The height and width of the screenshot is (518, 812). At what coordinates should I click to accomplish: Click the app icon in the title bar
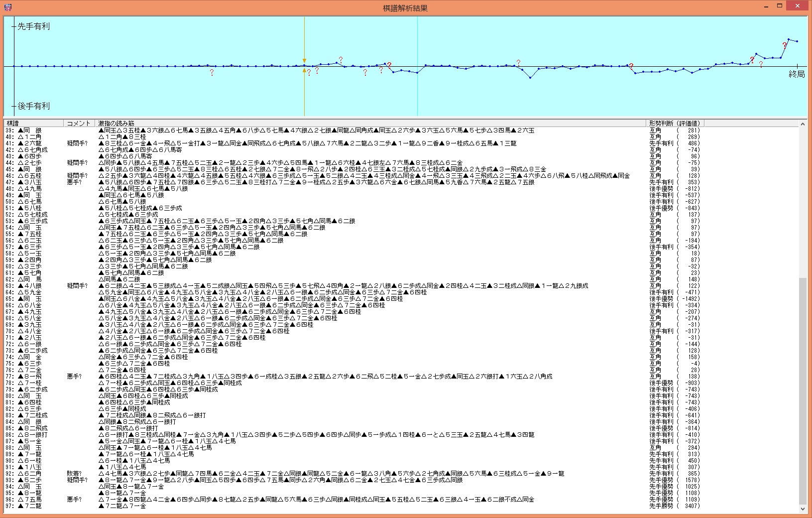pyautogui.click(x=7, y=7)
